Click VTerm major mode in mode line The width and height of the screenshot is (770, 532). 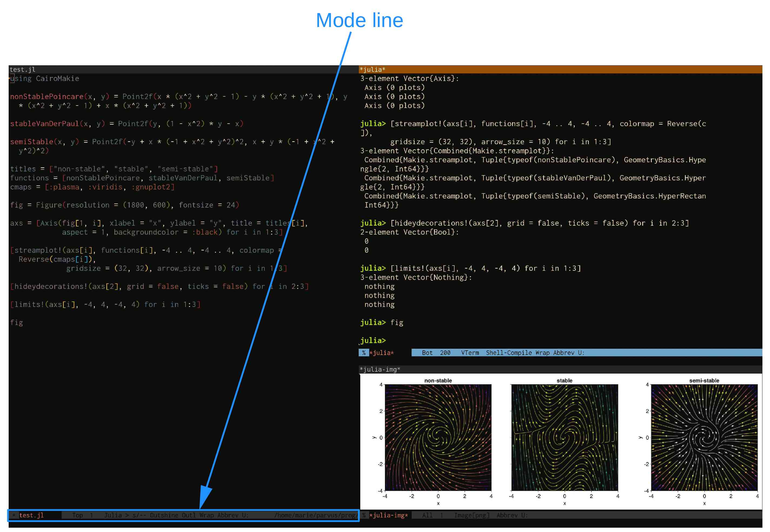click(470, 353)
